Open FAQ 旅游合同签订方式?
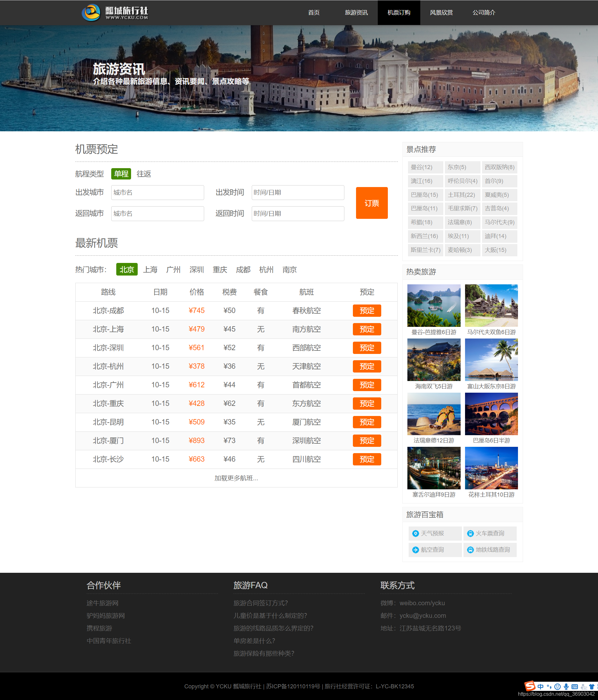This screenshot has height=700, width=598. pos(261,603)
